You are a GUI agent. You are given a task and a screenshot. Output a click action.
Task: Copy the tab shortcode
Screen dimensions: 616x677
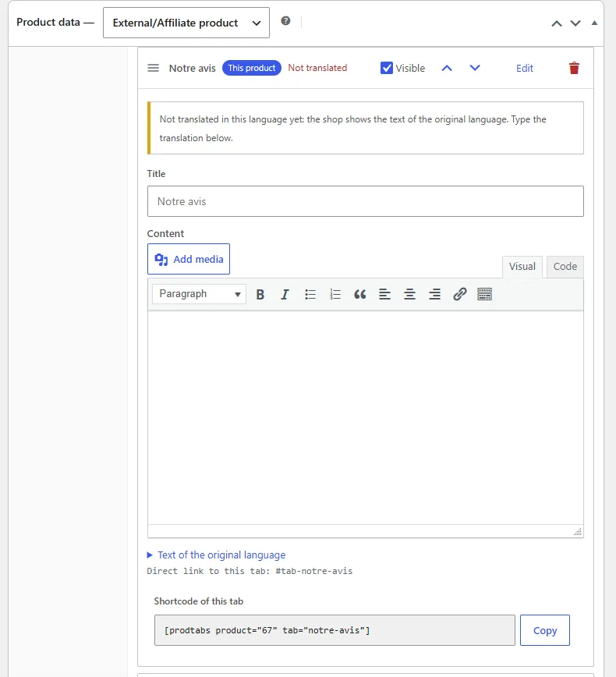click(545, 630)
